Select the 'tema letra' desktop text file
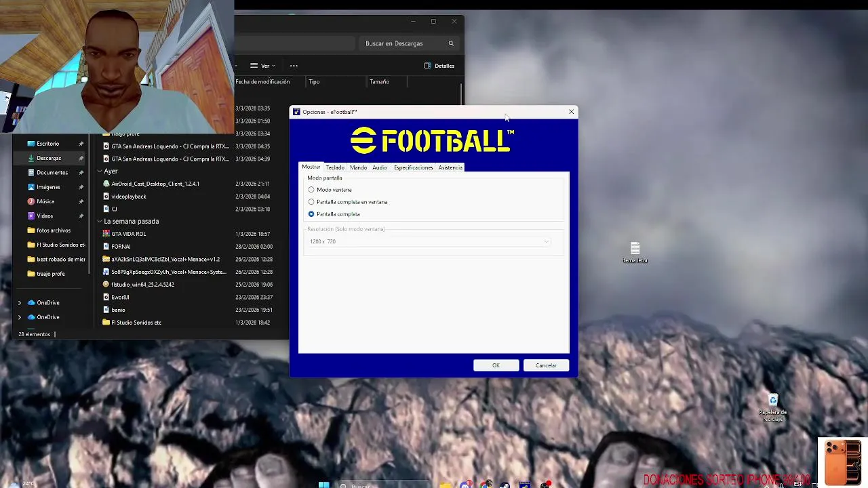Image resolution: width=868 pixels, height=488 pixels. [635, 253]
